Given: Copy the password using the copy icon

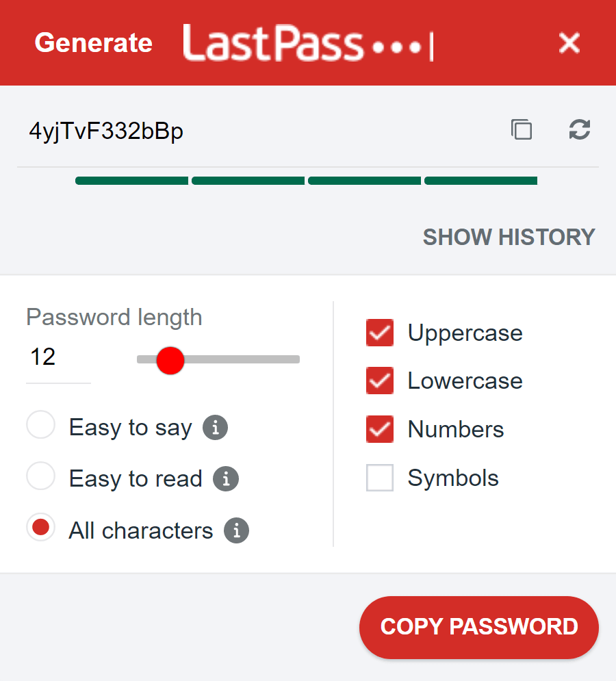Looking at the screenshot, I should coord(522,129).
